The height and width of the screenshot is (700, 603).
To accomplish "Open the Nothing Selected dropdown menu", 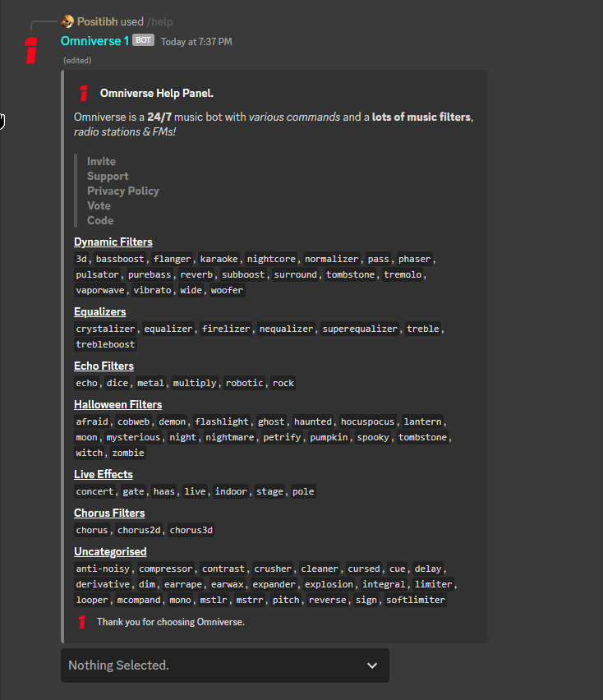I will (225, 665).
